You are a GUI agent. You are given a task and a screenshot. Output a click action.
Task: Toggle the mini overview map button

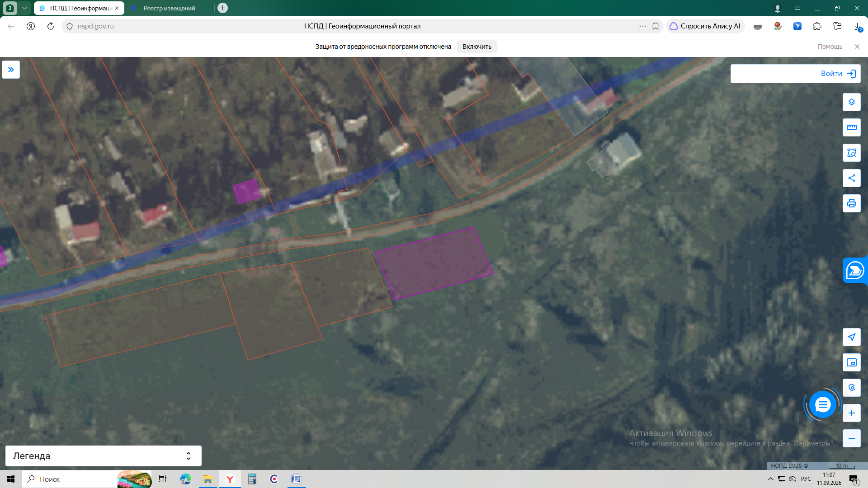tap(851, 362)
